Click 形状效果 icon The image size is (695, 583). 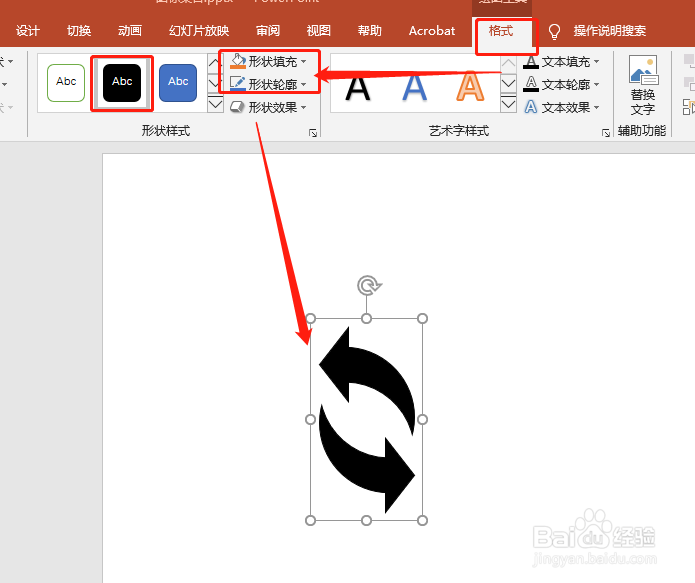[238, 107]
